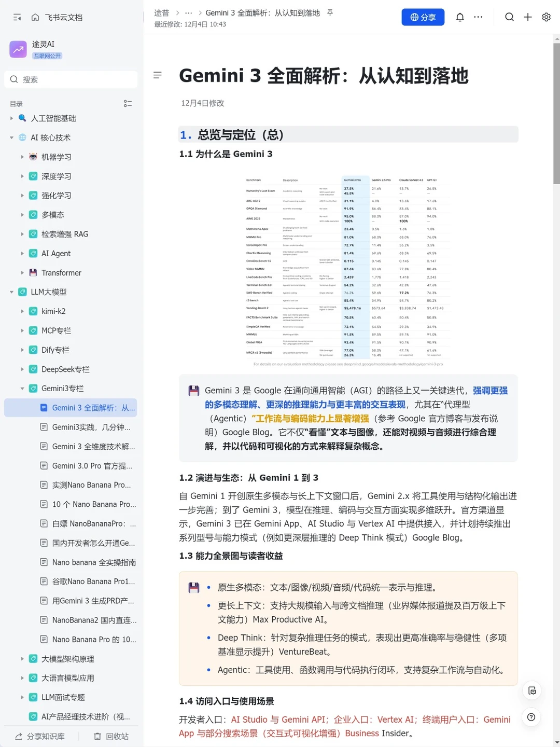Viewport: 560px width, 747px height.
Task: Click the vertical scrollbar thumb
Action: click(556, 114)
